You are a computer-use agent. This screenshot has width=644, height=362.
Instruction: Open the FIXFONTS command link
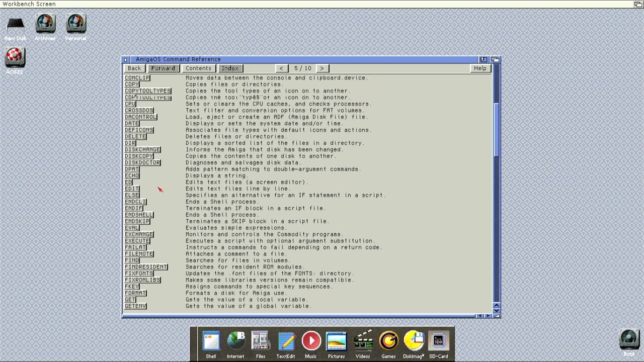pyautogui.click(x=139, y=274)
